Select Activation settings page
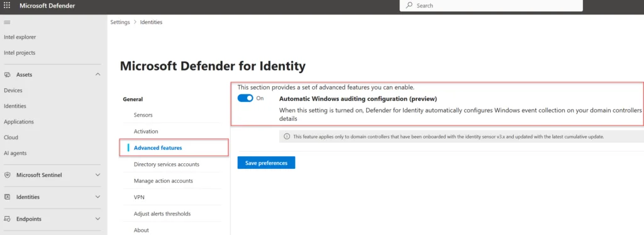 tap(146, 131)
